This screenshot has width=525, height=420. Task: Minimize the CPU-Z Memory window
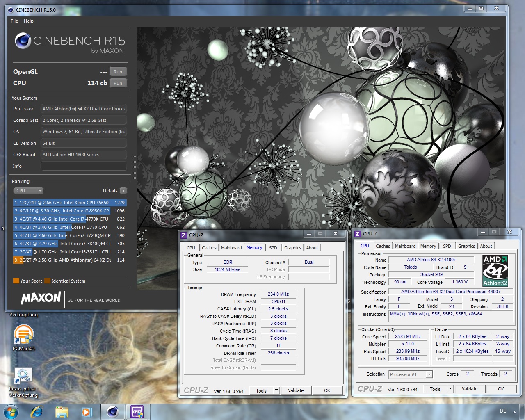(x=310, y=233)
